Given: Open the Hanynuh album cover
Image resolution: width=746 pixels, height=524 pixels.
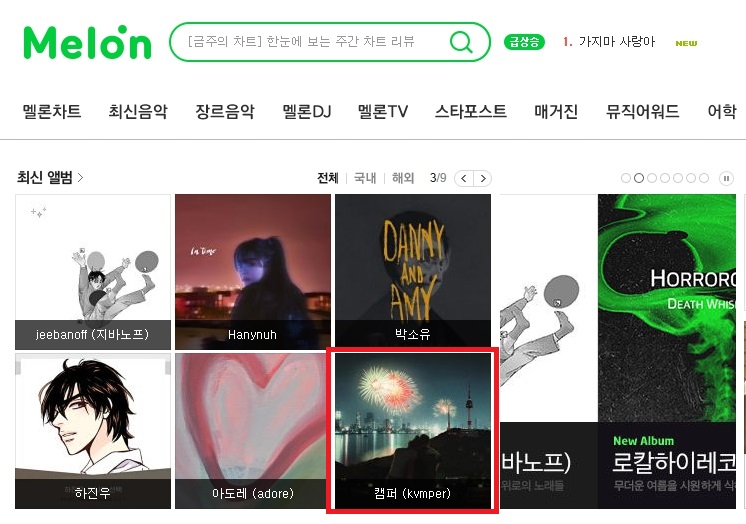Looking at the screenshot, I should coord(253,272).
